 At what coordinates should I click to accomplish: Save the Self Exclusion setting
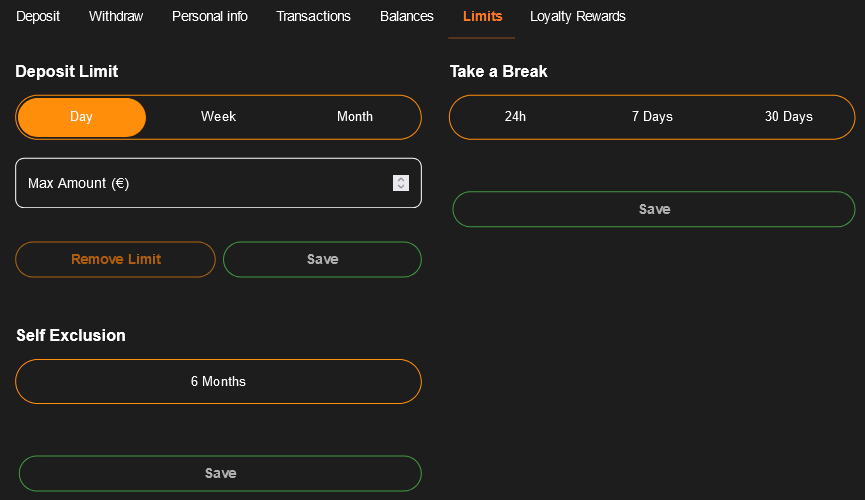pos(220,474)
